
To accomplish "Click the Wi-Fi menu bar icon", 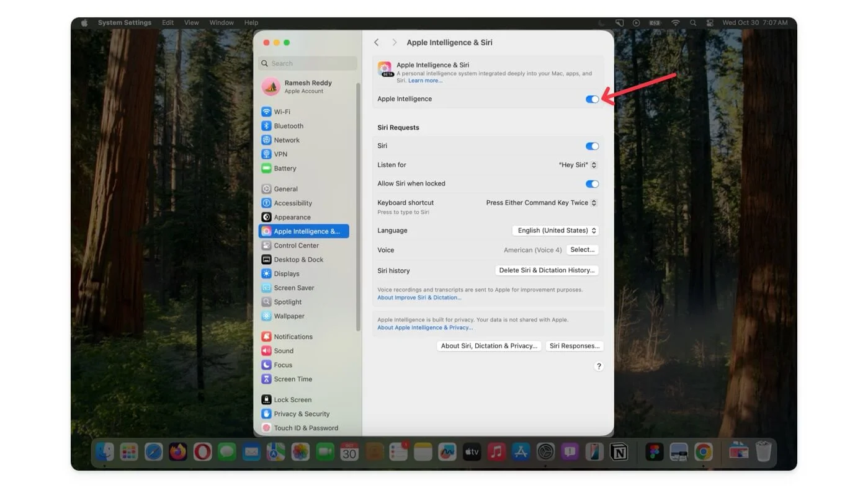I will 675,23.
